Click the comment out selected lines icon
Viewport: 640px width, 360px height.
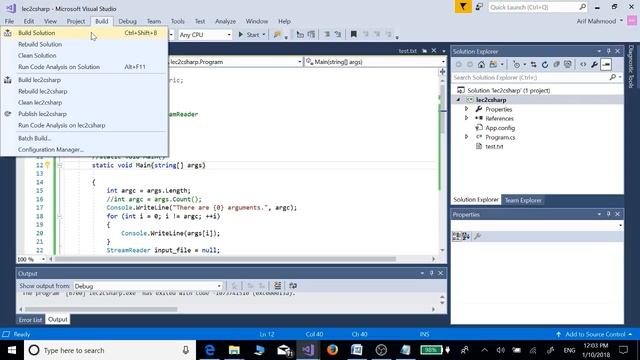coord(327,35)
